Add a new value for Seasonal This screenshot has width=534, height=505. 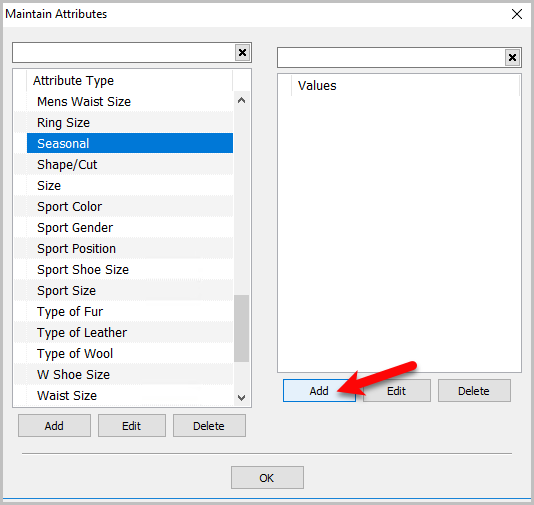(x=319, y=391)
